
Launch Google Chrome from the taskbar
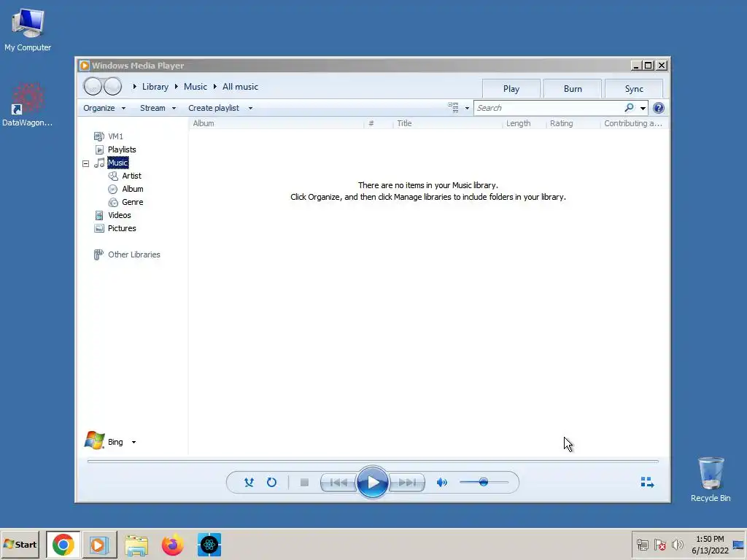click(63, 544)
